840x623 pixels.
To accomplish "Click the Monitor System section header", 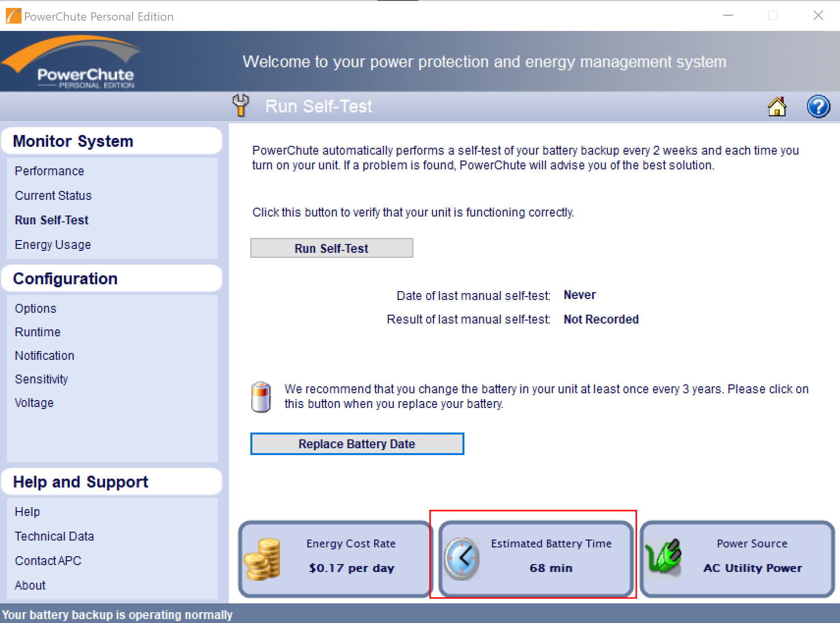I will pos(112,141).
